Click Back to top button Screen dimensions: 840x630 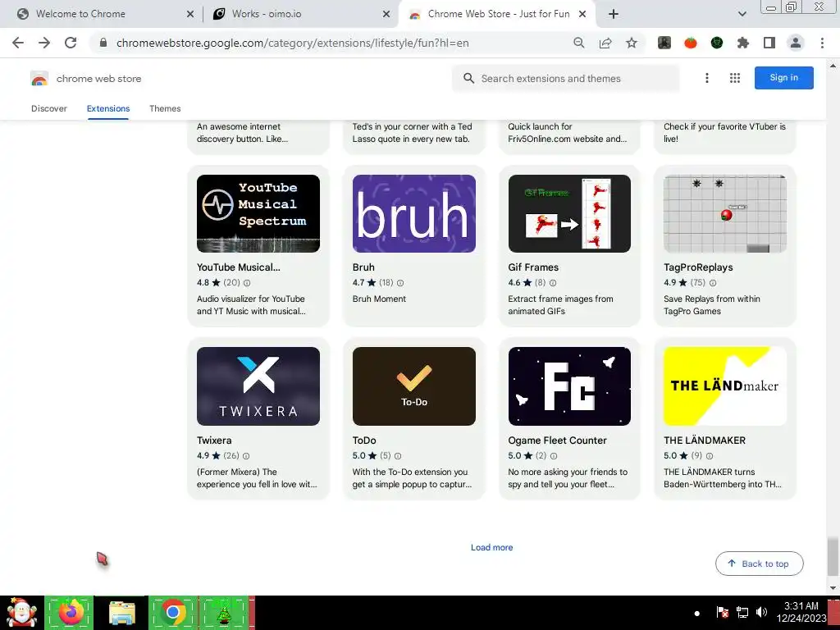tap(759, 564)
